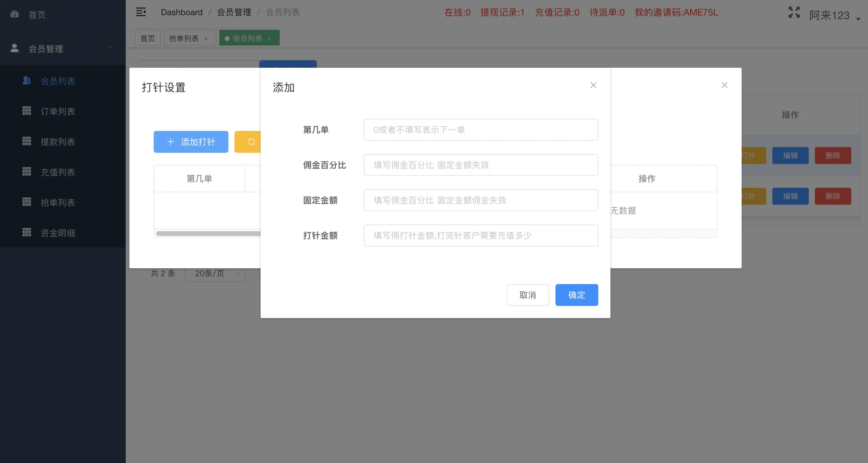Viewport: 868px width, 463px height.
Task: Cancel the dialog using 取消 button
Action: pyautogui.click(x=528, y=295)
